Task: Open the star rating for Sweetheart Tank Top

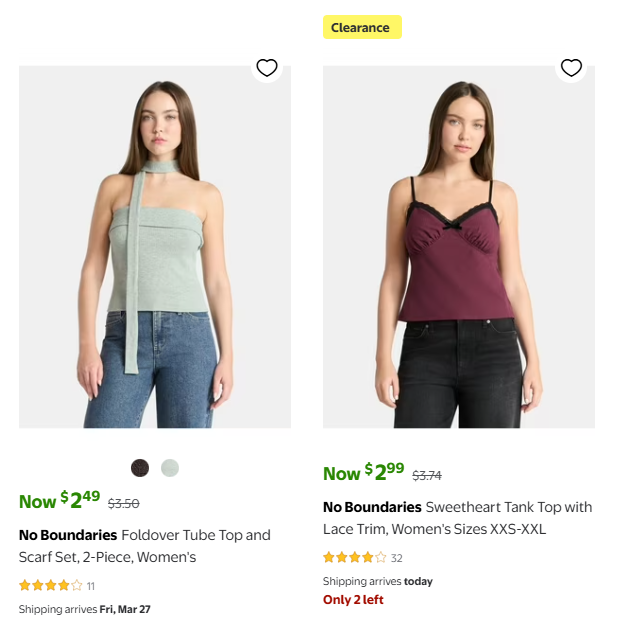Action: point(355,558)
